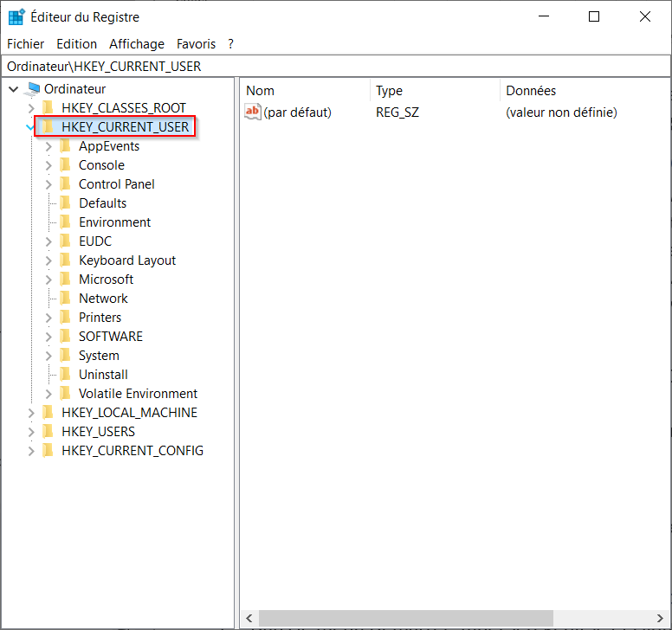Click the Données column header
The image size is (672, 630).
coord(585,90)
